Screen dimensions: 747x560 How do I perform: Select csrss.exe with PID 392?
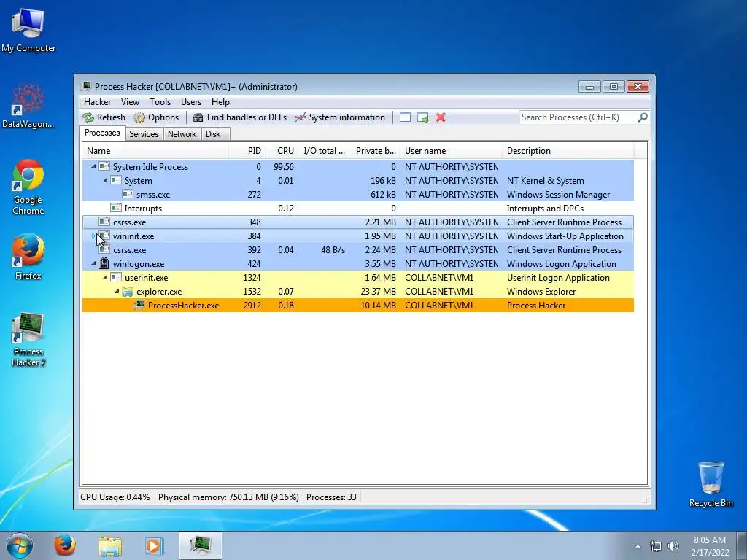(x=357, y=249)
